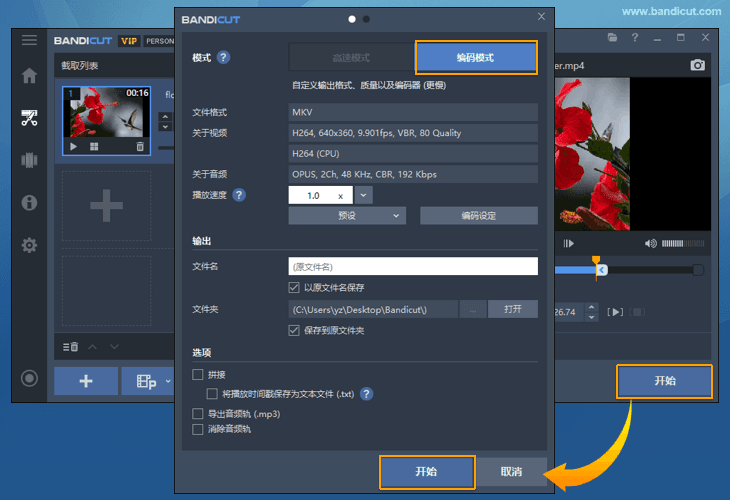The image size is (730, 500).
Task: Go to Home via house sidebar icon
Action: [29, 75]
